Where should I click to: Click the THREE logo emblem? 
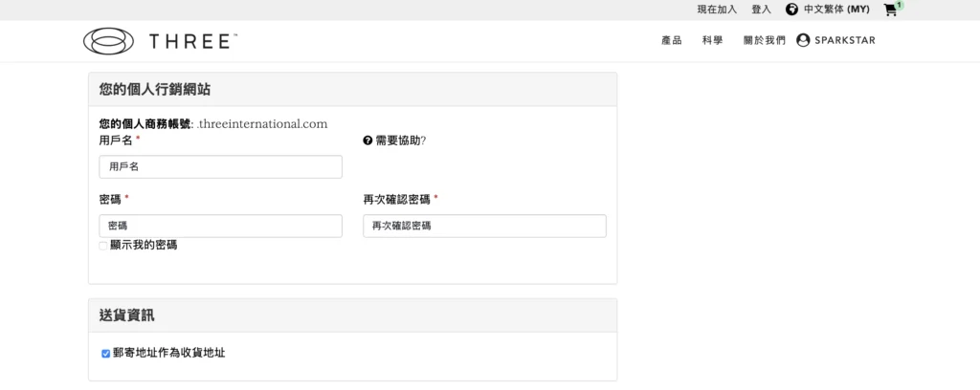tap(108, 41)
